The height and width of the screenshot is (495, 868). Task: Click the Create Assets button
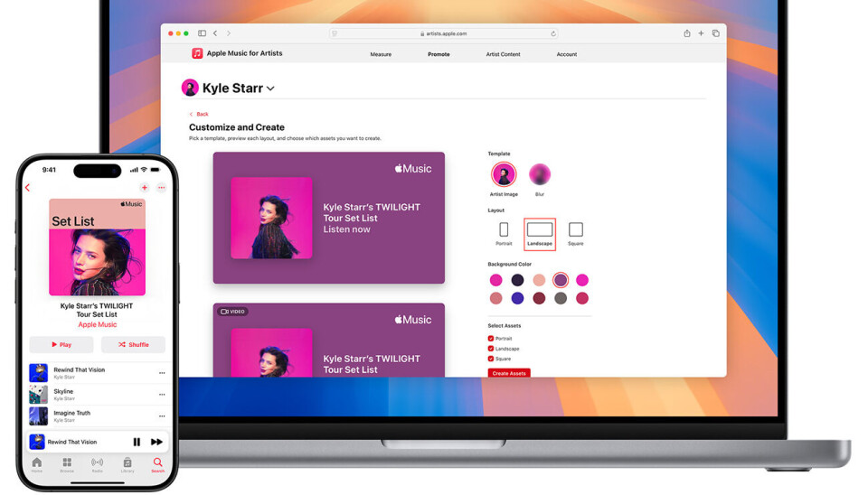[509, 373]
